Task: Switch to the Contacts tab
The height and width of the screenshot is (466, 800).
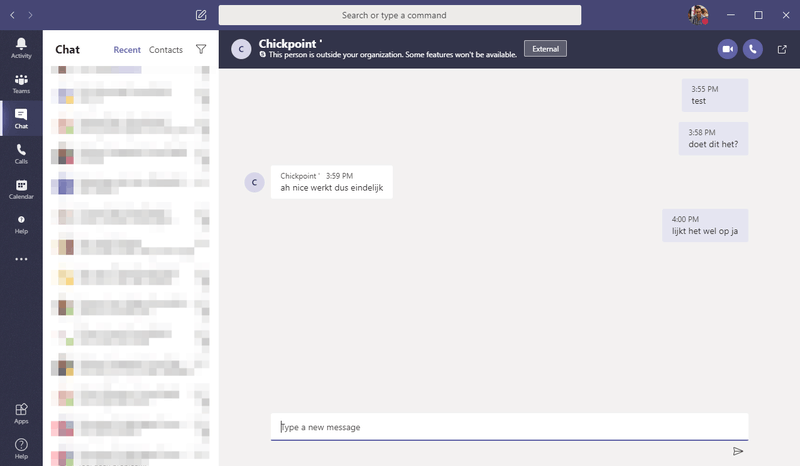Action: tap(166, 50)
